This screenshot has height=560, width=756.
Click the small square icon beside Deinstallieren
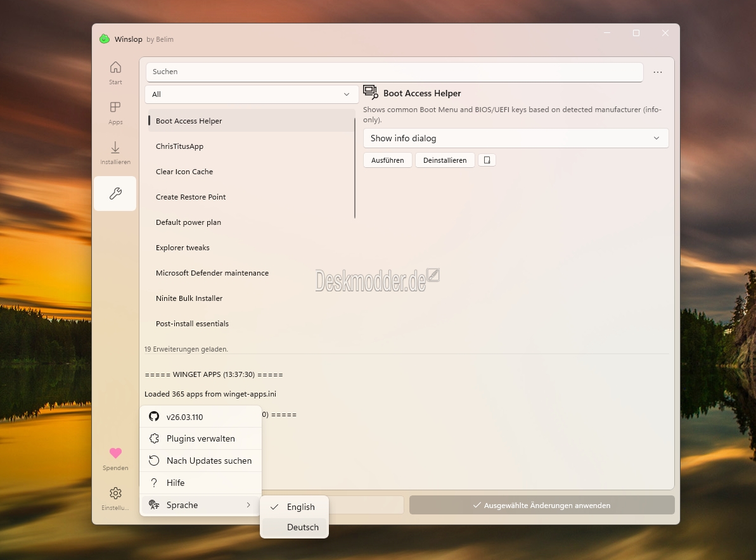coord(487,160)
